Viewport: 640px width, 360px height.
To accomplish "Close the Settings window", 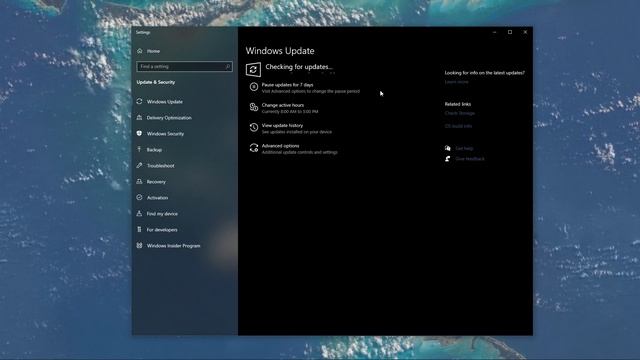I will coord(525,32).
